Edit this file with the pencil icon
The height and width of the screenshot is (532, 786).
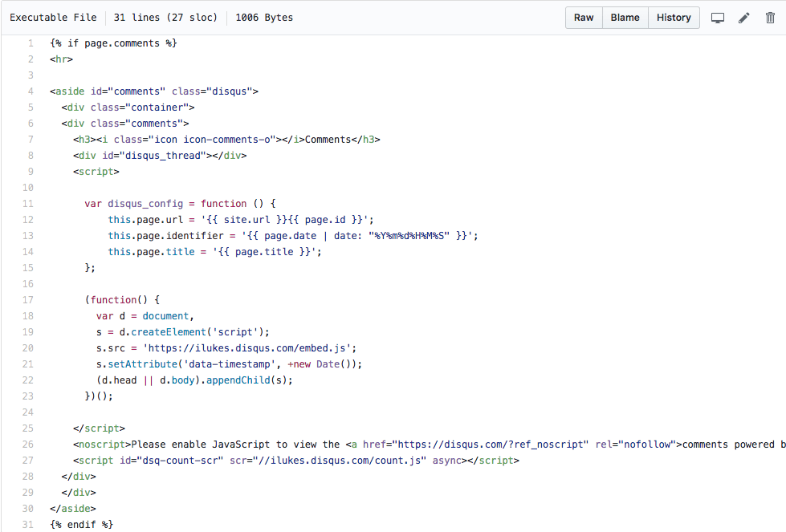(744, 18)
